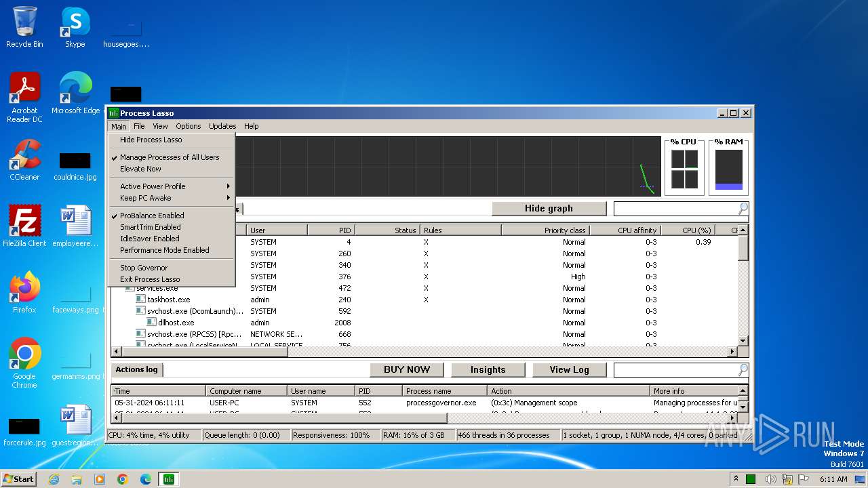Enable SmartTrim in the Main menu

[172, 227]
